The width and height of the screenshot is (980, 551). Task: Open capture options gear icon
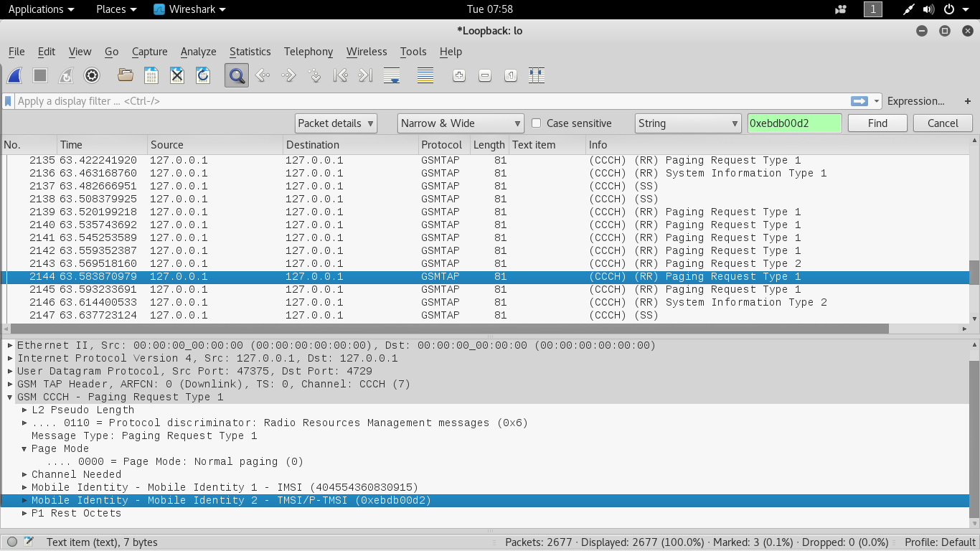coord(92,75)
